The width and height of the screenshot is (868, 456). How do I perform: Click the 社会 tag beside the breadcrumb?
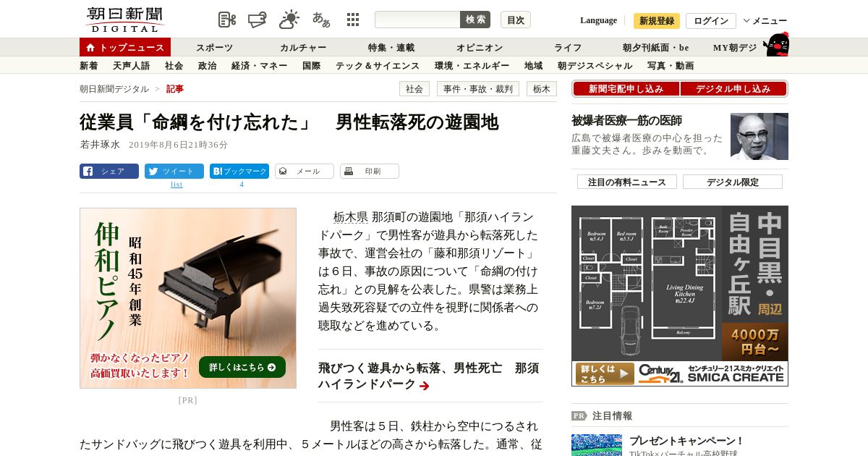coord(414,89)
